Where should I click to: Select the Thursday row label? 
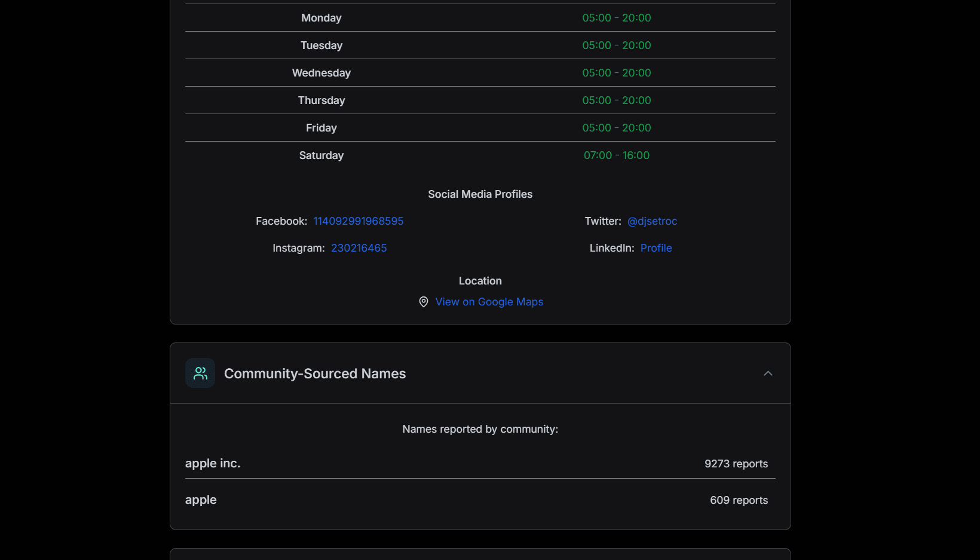pos(321,100)
